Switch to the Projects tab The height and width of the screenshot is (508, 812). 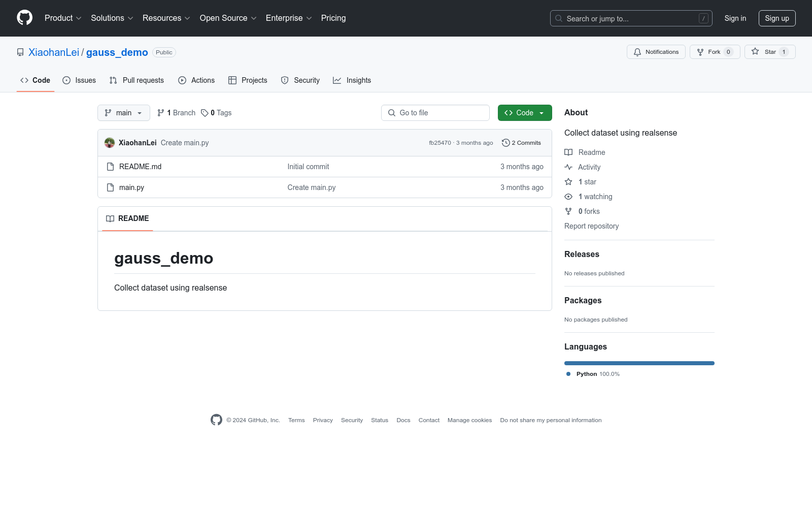tap(248, 80)
